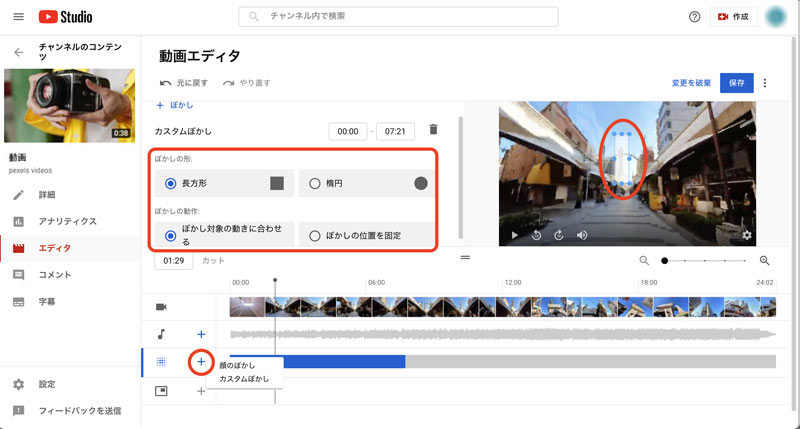Choose 顔のぼかし from the popup
The width and height of the screenshot is (800, 429).
coord(237,365)
